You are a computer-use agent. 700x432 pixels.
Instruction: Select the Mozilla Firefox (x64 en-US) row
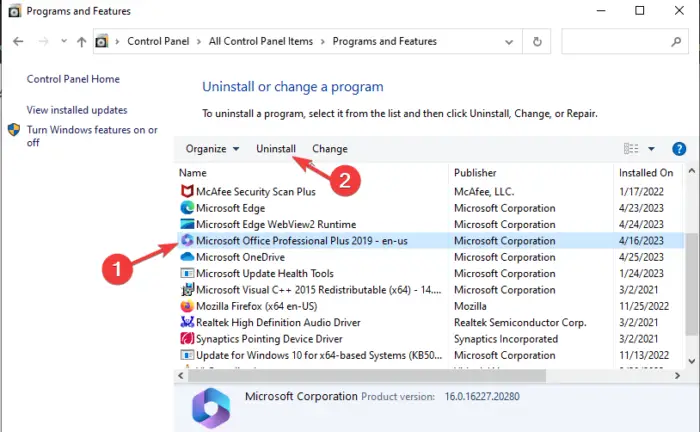click(x=430, y=306)
